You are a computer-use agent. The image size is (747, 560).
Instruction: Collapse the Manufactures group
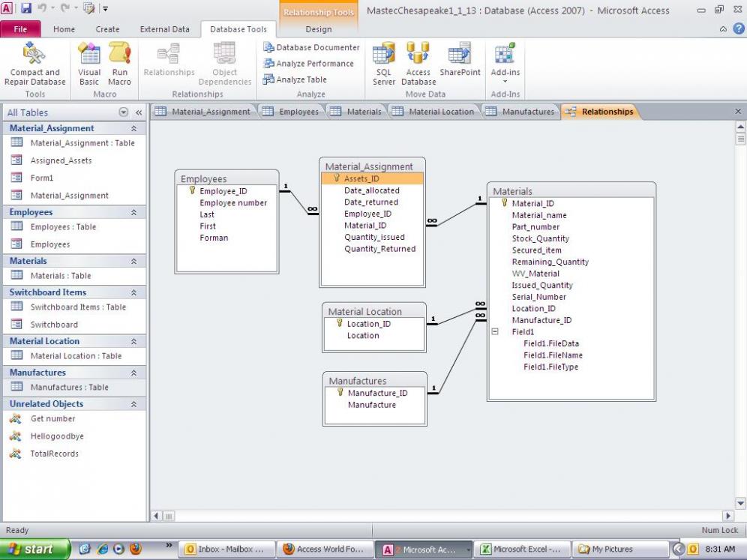click(x=133, y=373)
